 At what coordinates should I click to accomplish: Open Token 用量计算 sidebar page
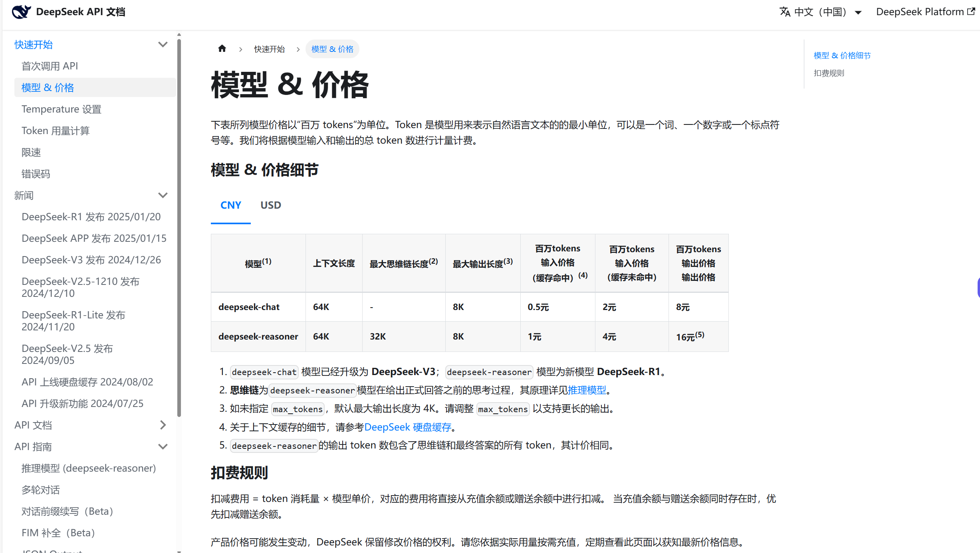[x=56, y=130]
